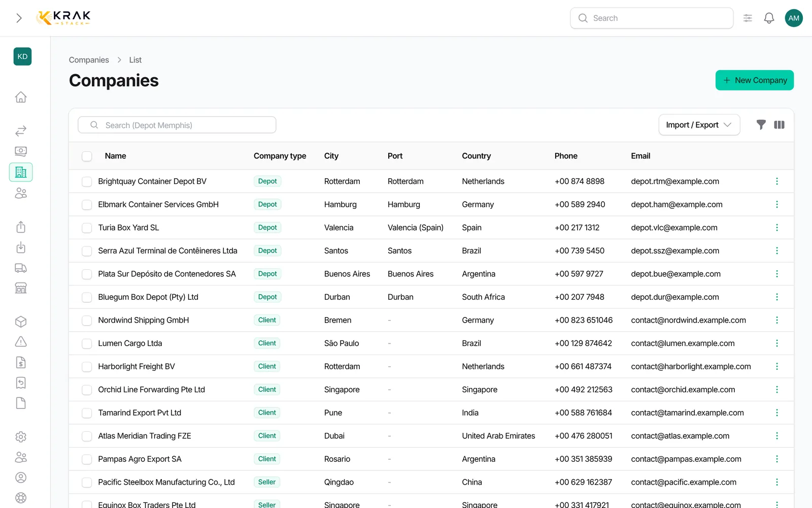Open the container box sidebar icon

pos(21,322)
